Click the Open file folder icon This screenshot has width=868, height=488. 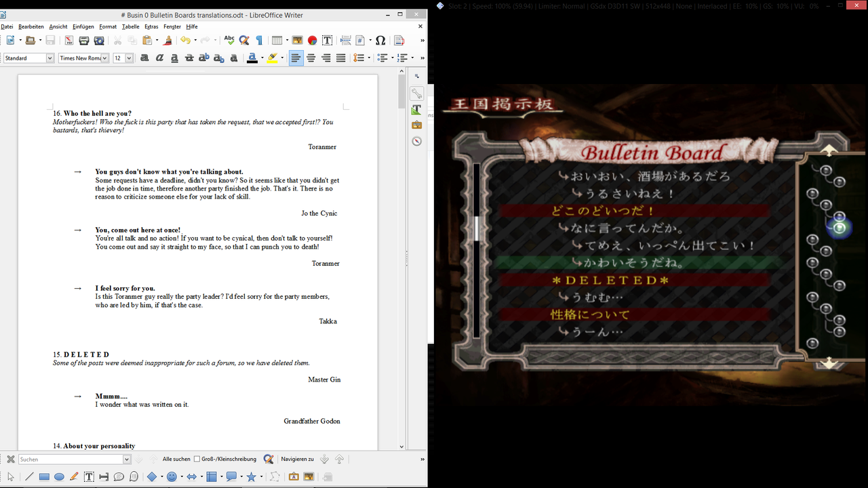pyautogui.click(x=30, y=41)
